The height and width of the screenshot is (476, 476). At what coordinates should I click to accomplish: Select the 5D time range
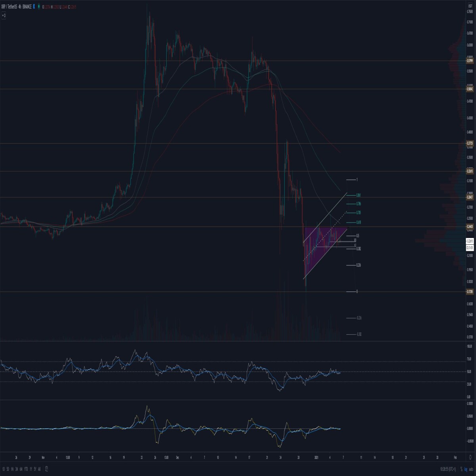(8, 469)
